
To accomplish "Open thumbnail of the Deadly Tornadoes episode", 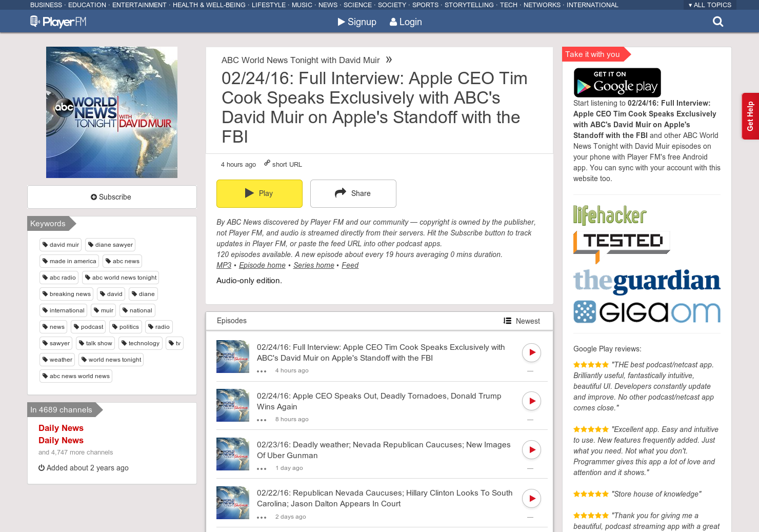I will click(x=233, y=405).
